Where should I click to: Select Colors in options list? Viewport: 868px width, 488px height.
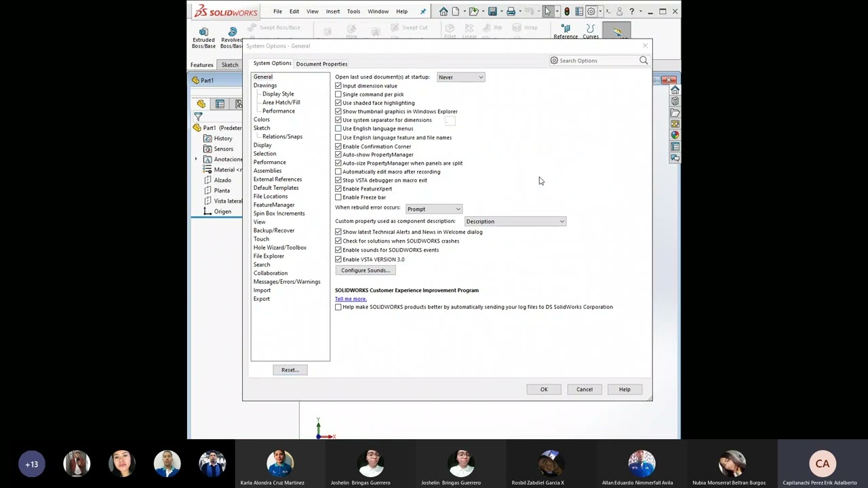[x=262, y=119]
